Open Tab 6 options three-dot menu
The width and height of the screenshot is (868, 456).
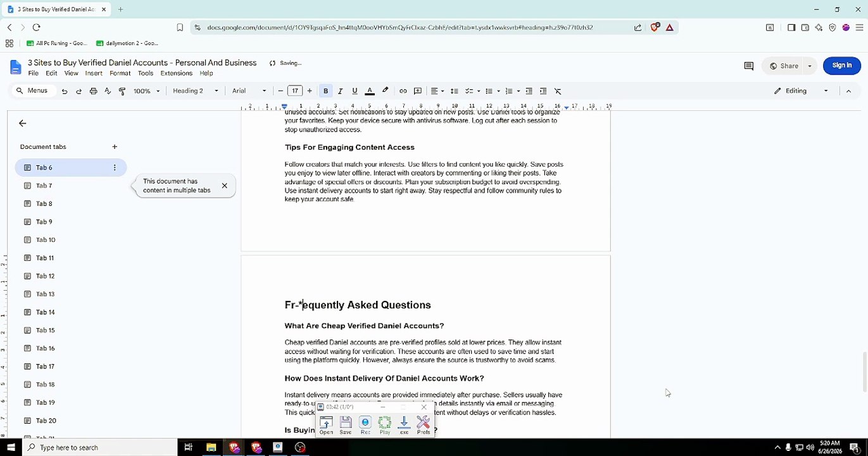(x=115, y=168)
